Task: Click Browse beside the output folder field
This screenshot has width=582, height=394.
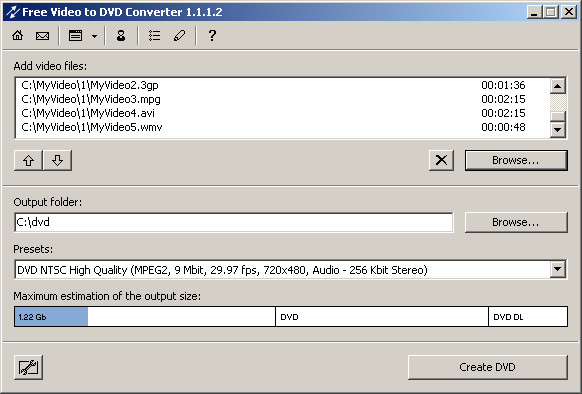Action: click(x=516, y=222)
